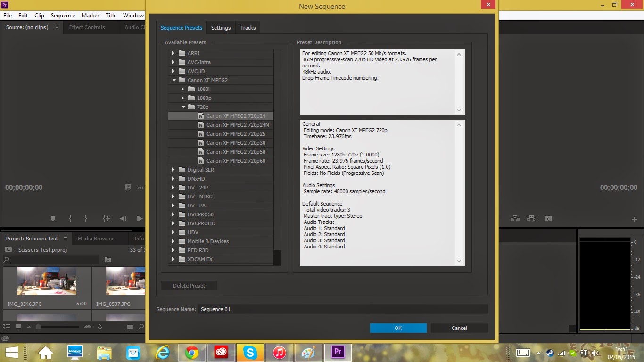This screenshot has height=362, width=644.
Task: Select Canon XF MPEG2 720p60 preset
Action: click(x=221, y=161)
